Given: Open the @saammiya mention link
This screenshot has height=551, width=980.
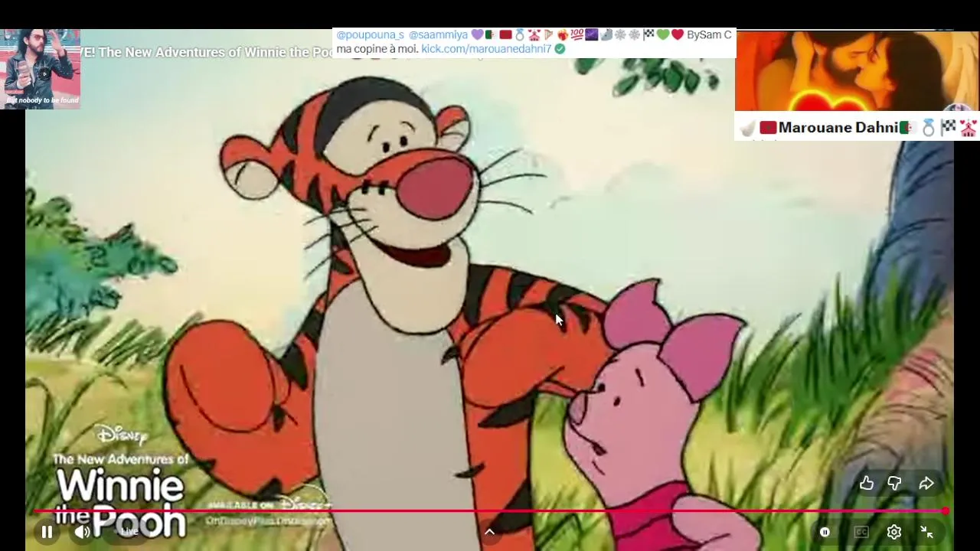Looking at the screenshot, I should tap(438, 34).
